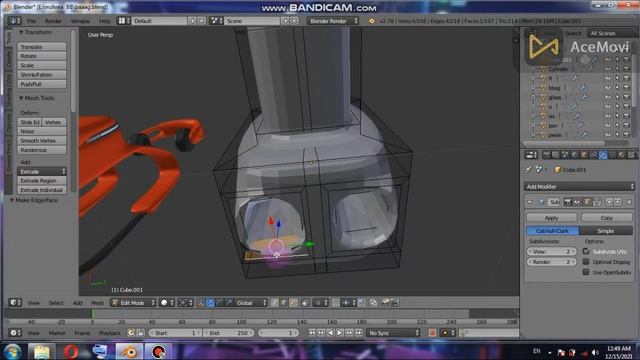640x360 pixels.
Task: Enable the Subdivide UVs checkbox
Action: tap(586, 251)
